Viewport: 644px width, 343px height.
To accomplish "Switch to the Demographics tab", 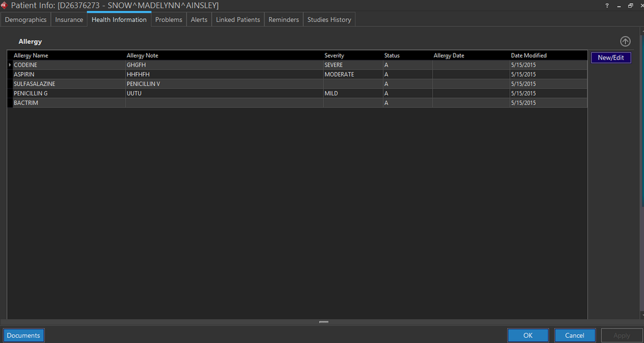I will [x=26, y=19].
